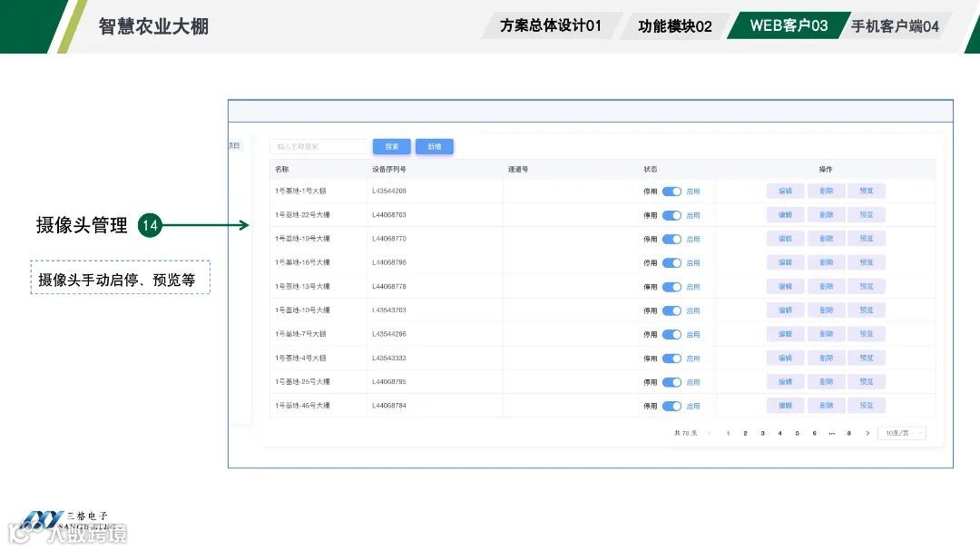
Task: Toggle status switch for 1号基地-22号大棚
Action: tap(671, 215)
